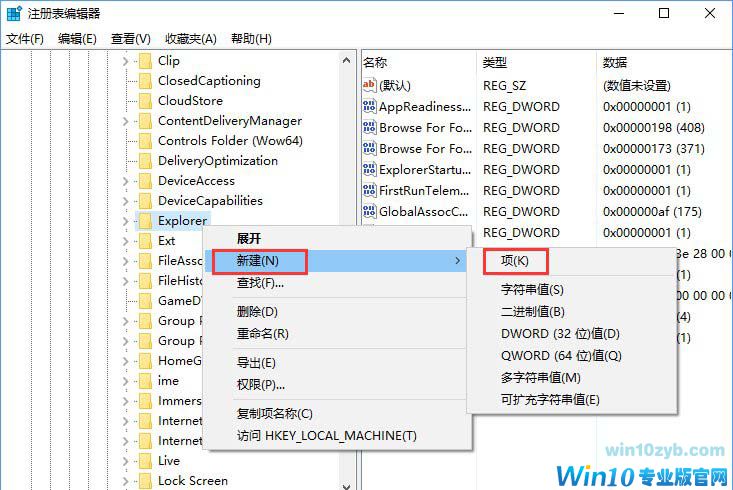Click the 类型 column header
The height and width of the screenshot is (490, 733).
(x=495, y=62)
